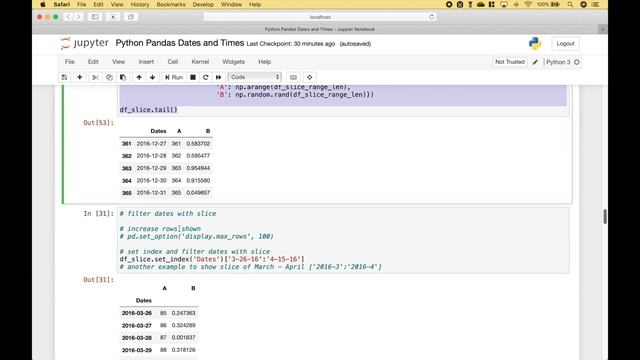The height and width of the screenshot is (360, 640).
Task: Click the Dates column header in Out[53]
Action: tap(158, 131)
